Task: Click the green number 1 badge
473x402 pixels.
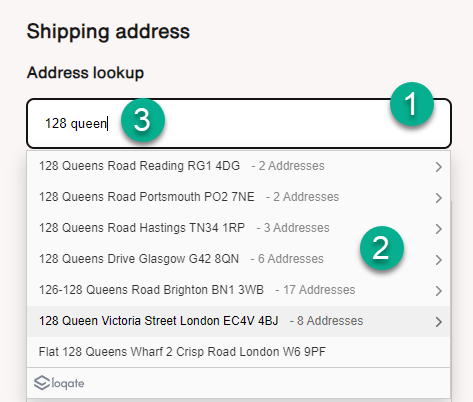Action: [x=412, y=104]
